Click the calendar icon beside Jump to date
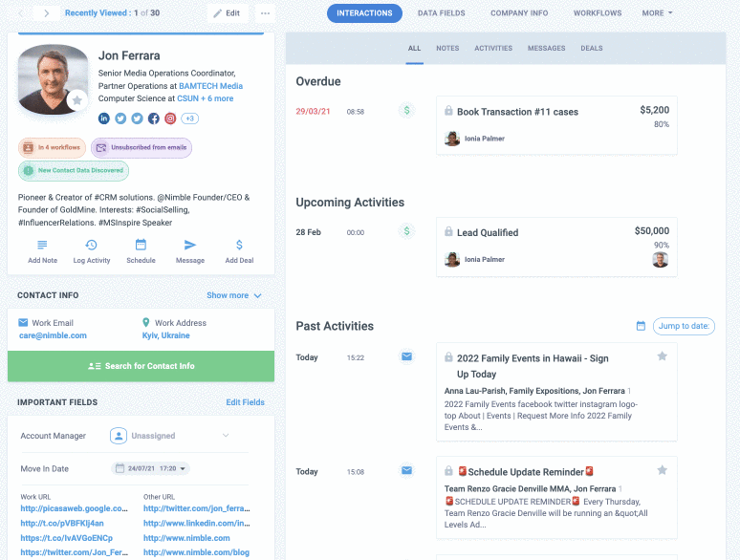This screenshot has height=560, width=740. [641, 326]
